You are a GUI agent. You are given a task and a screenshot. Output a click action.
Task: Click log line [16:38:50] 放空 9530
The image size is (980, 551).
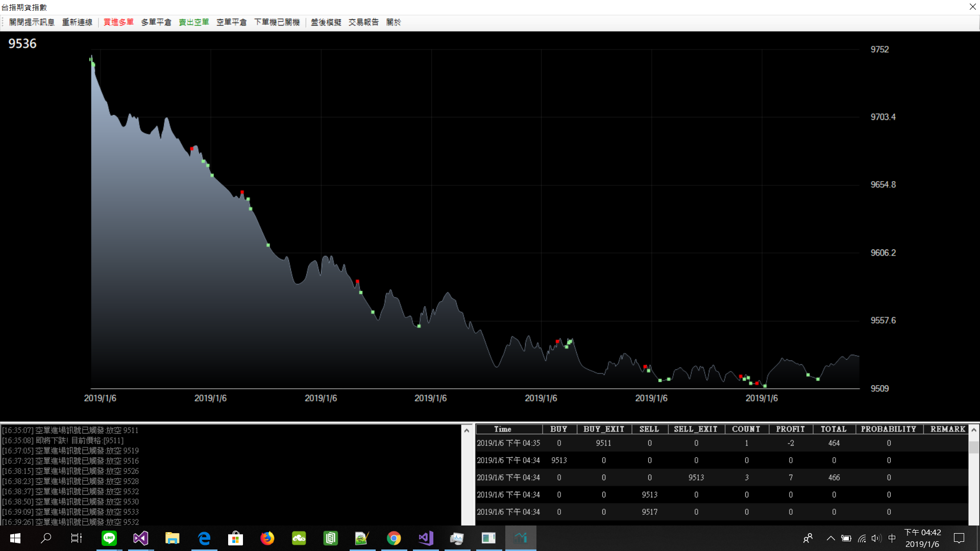pos(70,502)
